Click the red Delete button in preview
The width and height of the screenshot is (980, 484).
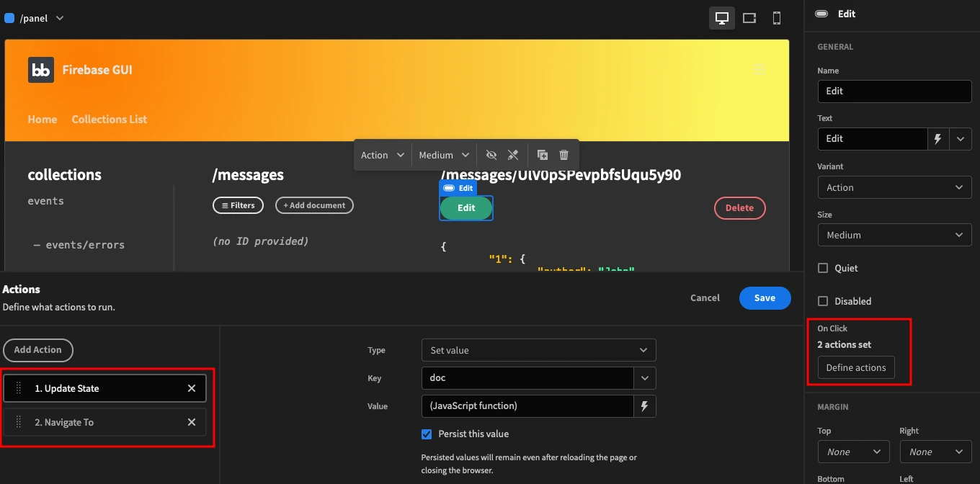click(x=739, y=208)
